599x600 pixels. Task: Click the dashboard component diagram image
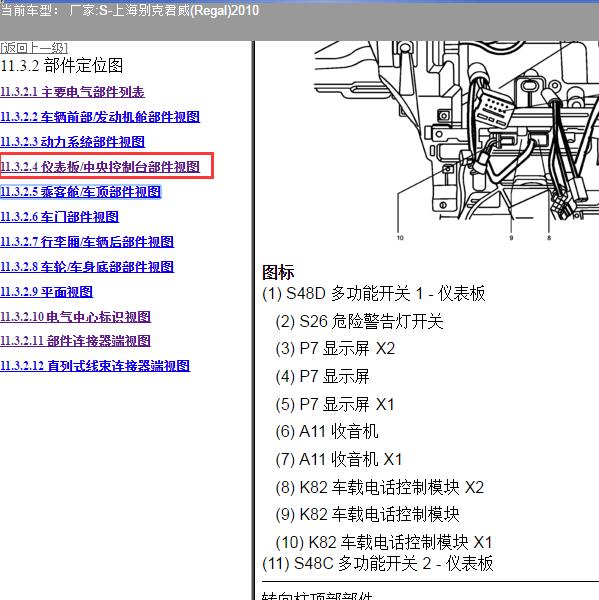tap(456, 142)
